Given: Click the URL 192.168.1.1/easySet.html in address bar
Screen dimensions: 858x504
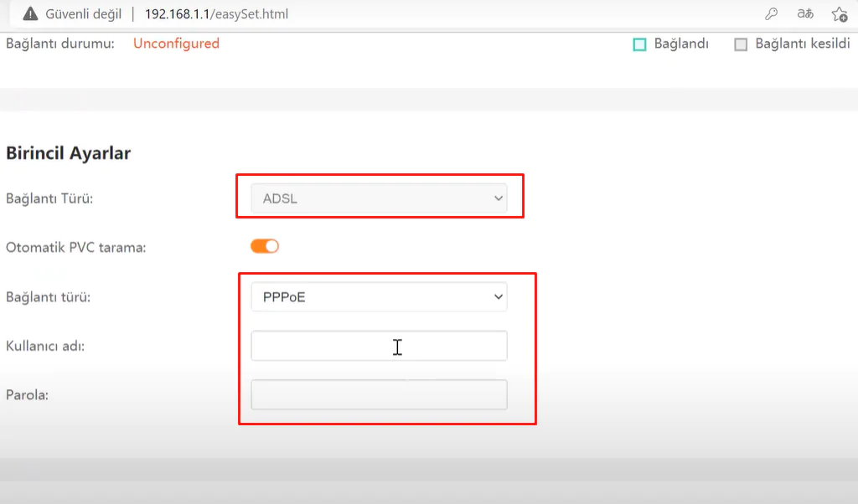Looking at the screenshot, I should [216, 14].
